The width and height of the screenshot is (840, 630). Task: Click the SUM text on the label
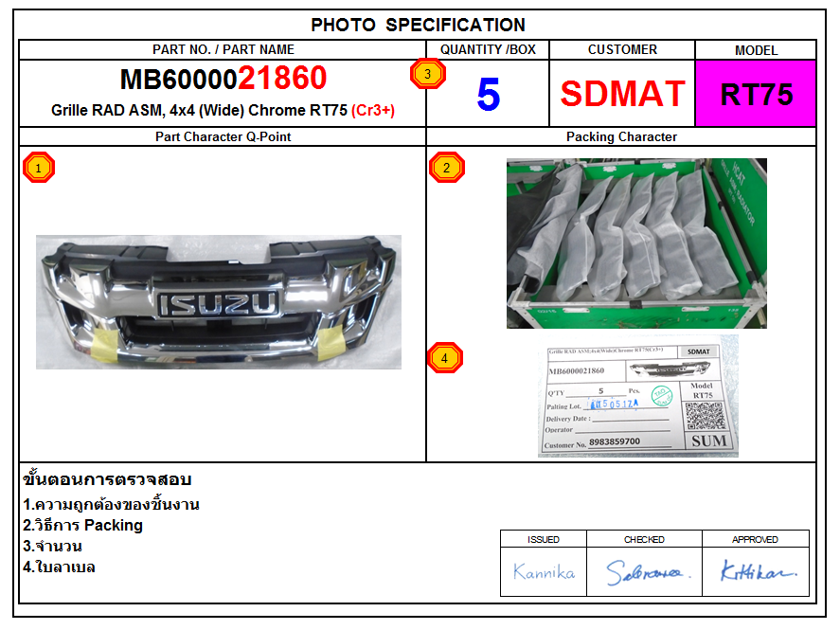709,441
